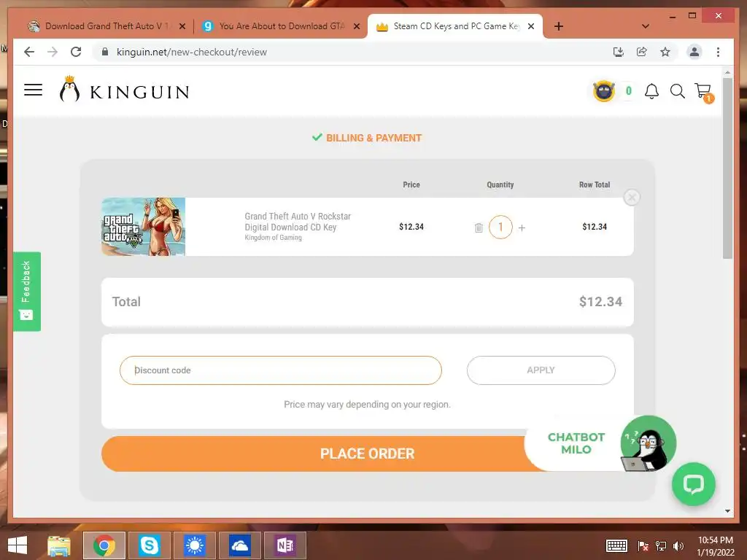Open Skype from the taskbar

point(149,545)
